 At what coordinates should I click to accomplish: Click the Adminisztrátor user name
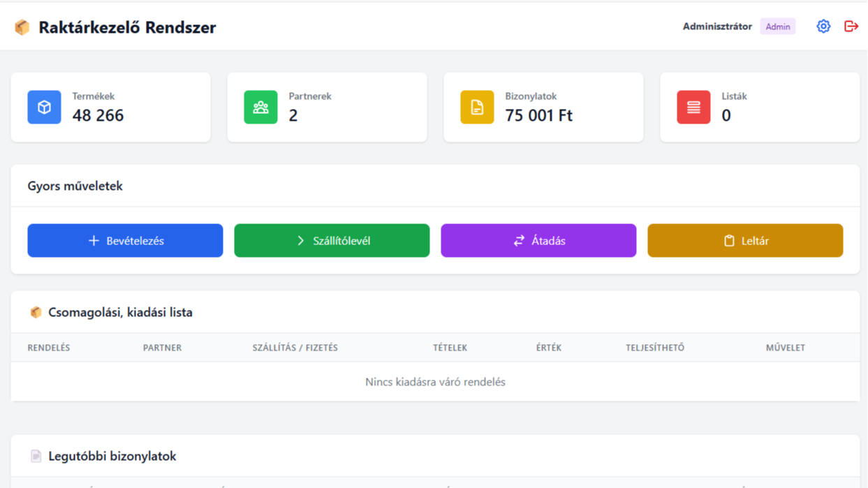tap(717, 27)
